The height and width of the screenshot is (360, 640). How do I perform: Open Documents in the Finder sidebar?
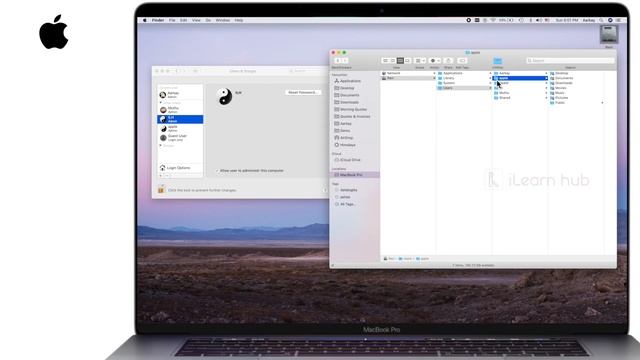(x=347, y=95)
